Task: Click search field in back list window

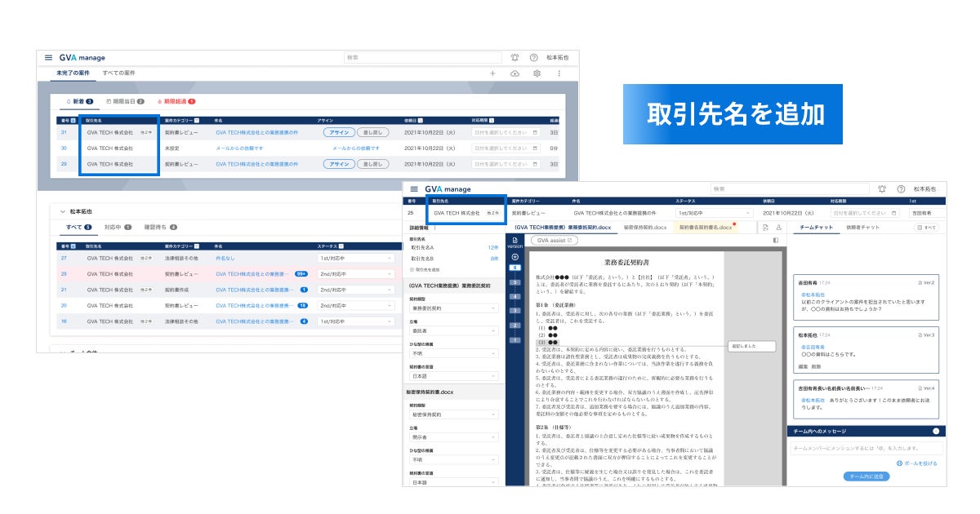Action: (x=422, y=58)
